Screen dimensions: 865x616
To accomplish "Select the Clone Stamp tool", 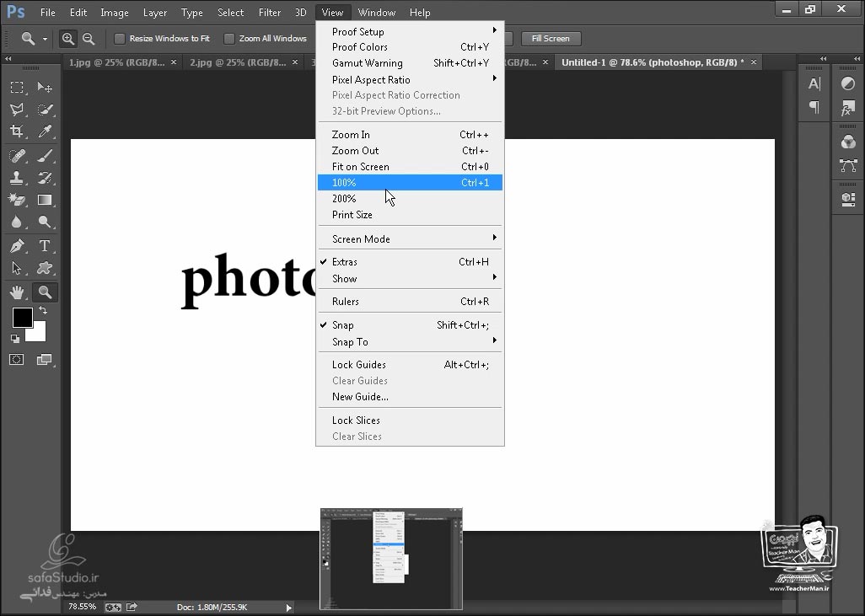I will tap(17, 178).
